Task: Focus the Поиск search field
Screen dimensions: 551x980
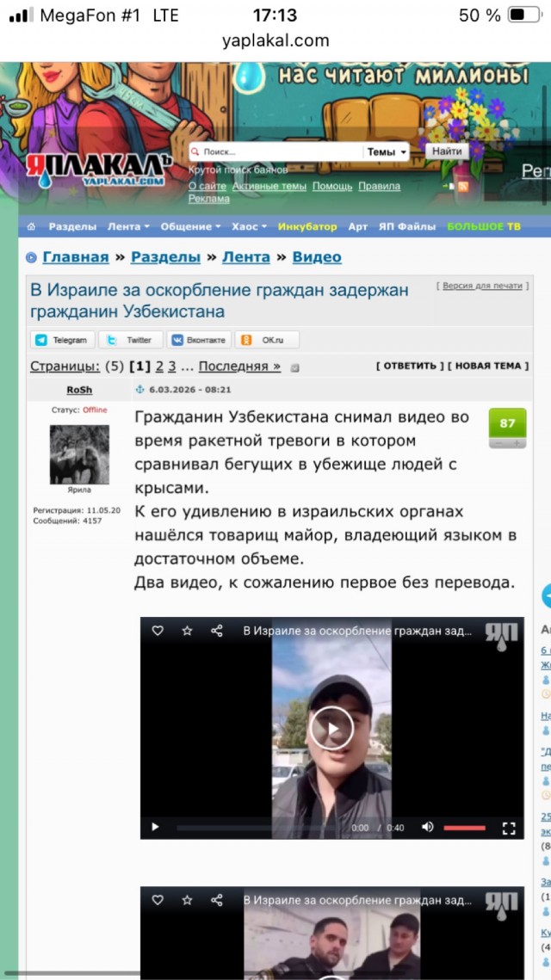Action: click(275, 151)
